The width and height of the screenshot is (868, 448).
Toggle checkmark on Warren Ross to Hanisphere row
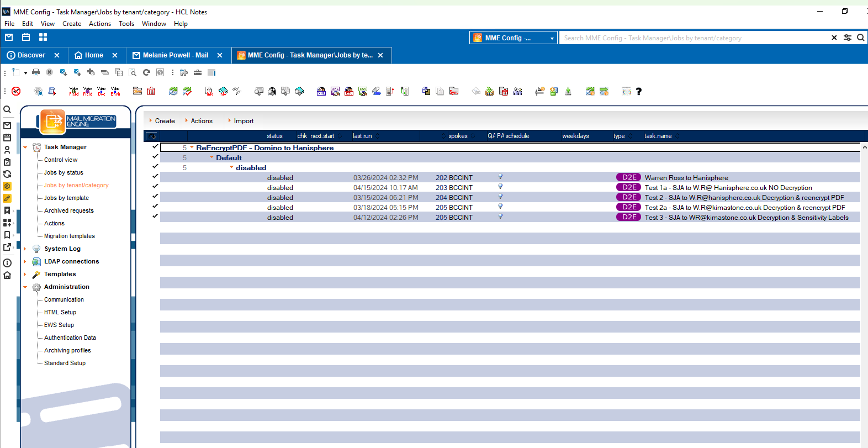pos(155,176)
